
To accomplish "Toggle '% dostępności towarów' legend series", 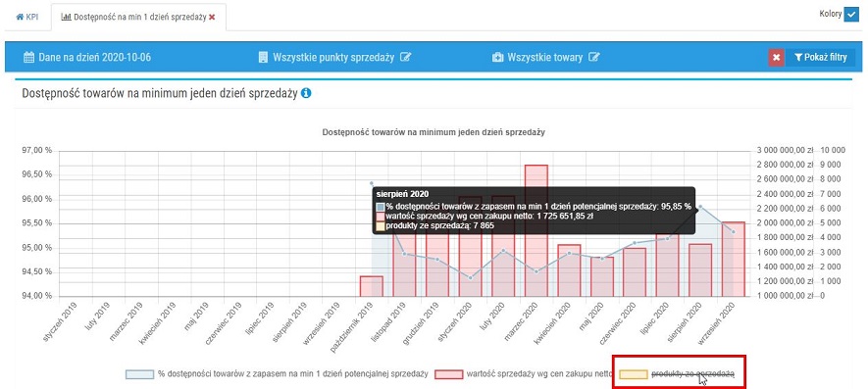I will [x=277, y=374].
